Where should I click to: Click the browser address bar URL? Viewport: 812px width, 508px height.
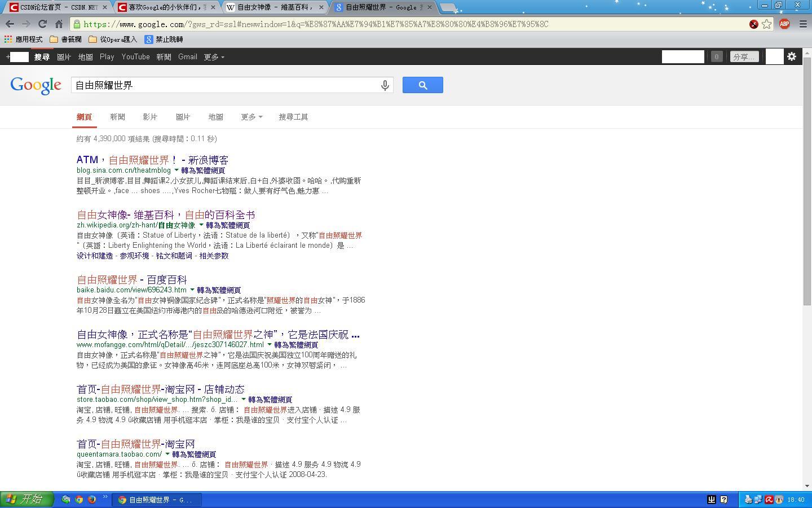pos(316,24)
